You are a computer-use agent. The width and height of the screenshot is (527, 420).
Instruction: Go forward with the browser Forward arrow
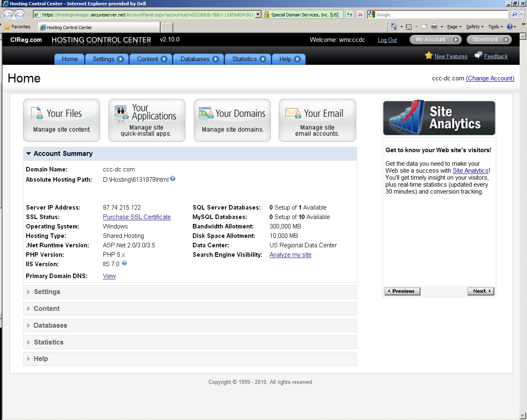(19, 14)
